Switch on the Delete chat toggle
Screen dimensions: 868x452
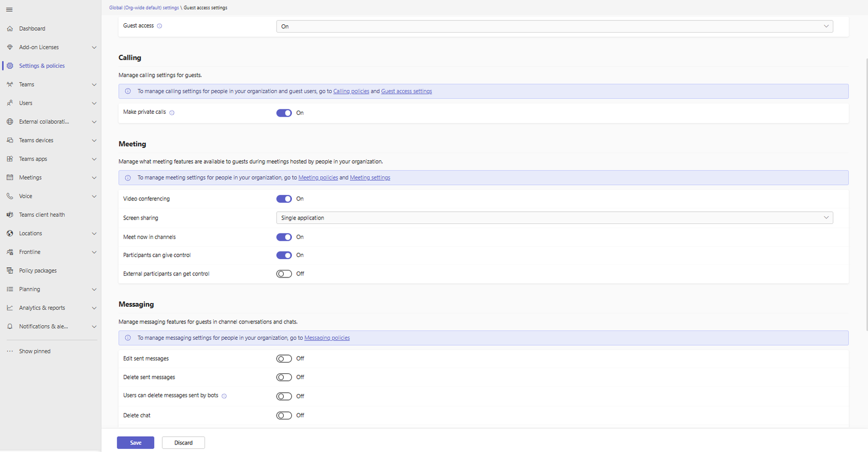tap(284, 416)
